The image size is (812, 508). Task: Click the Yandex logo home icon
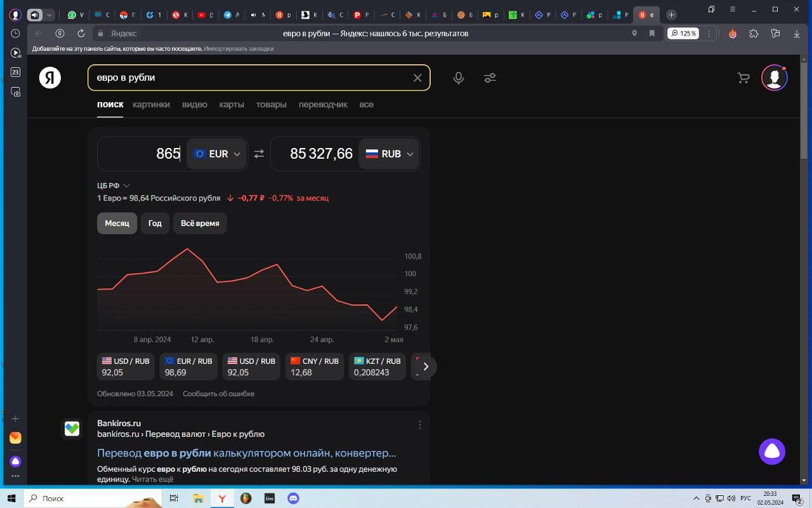point(50,77)
